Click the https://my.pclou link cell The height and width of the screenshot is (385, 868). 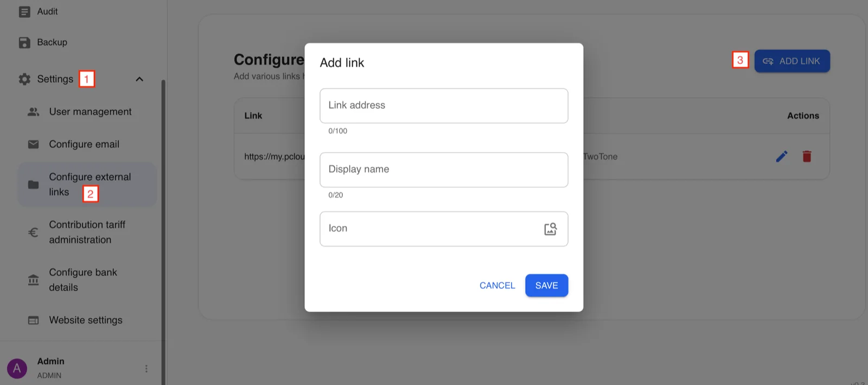(275, 157)
